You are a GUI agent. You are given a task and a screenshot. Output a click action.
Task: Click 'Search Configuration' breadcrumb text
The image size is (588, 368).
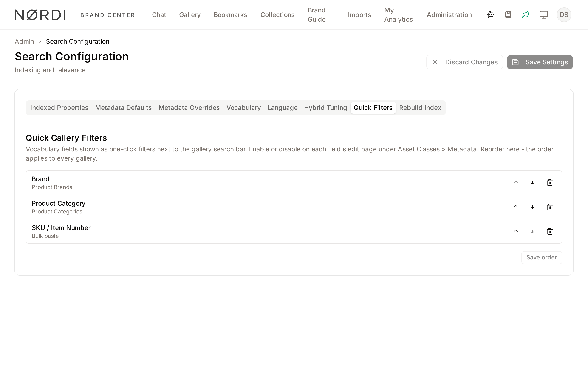pos(77,41)
